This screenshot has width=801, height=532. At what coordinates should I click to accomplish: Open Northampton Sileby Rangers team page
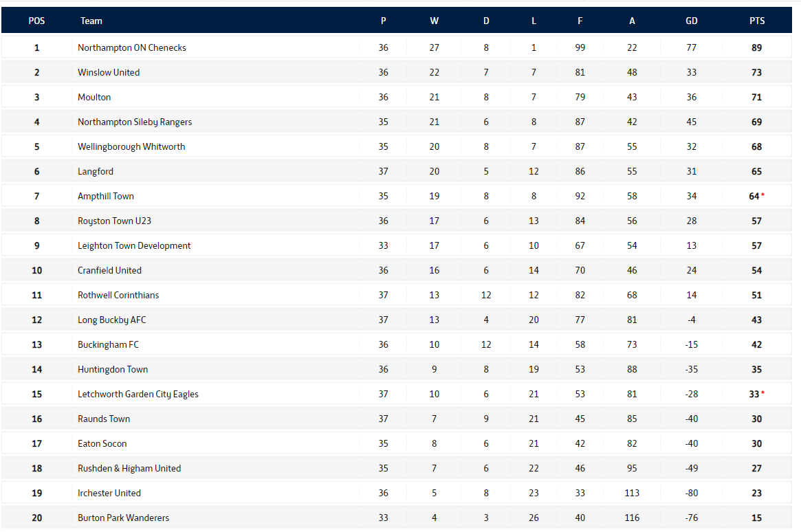[135, 122]
